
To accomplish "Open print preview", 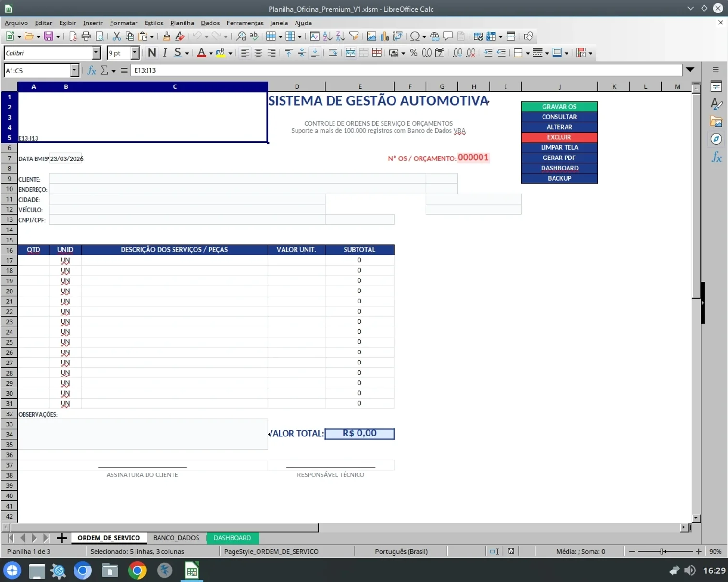I will coord(99,36).
